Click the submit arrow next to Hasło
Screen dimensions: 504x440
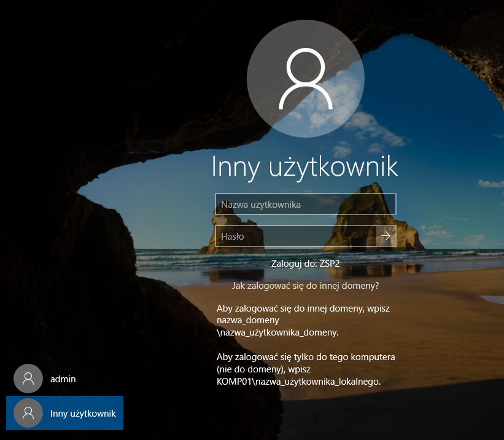pyautogui.click(x=386, y=236)
